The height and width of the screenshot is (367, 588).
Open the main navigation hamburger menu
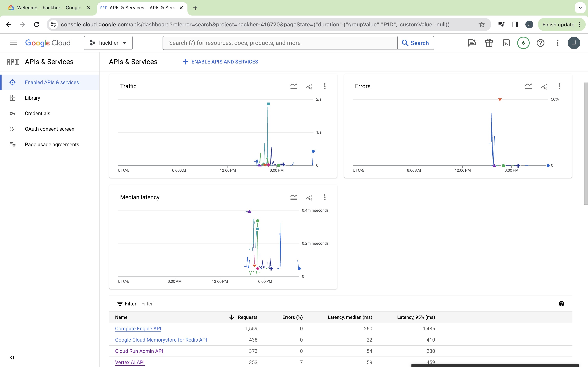[13, 43]
